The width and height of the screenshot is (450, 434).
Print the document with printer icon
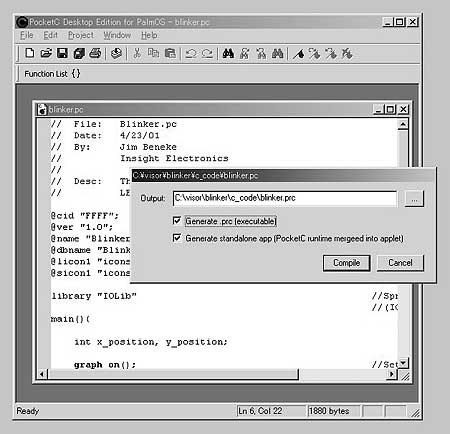click(x=95, y=53)
